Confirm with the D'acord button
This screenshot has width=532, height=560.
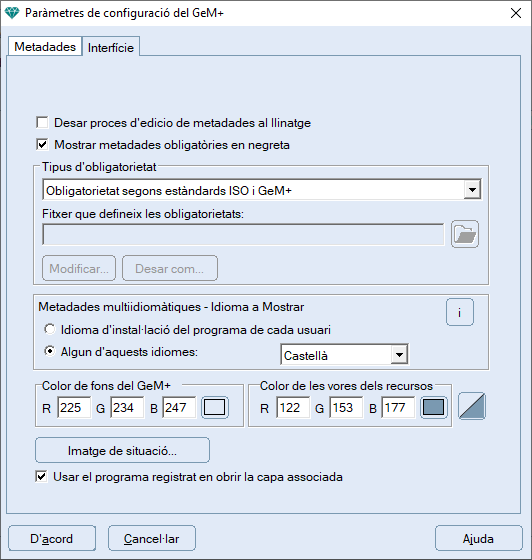pyautogui.click(x=52, y=538)
